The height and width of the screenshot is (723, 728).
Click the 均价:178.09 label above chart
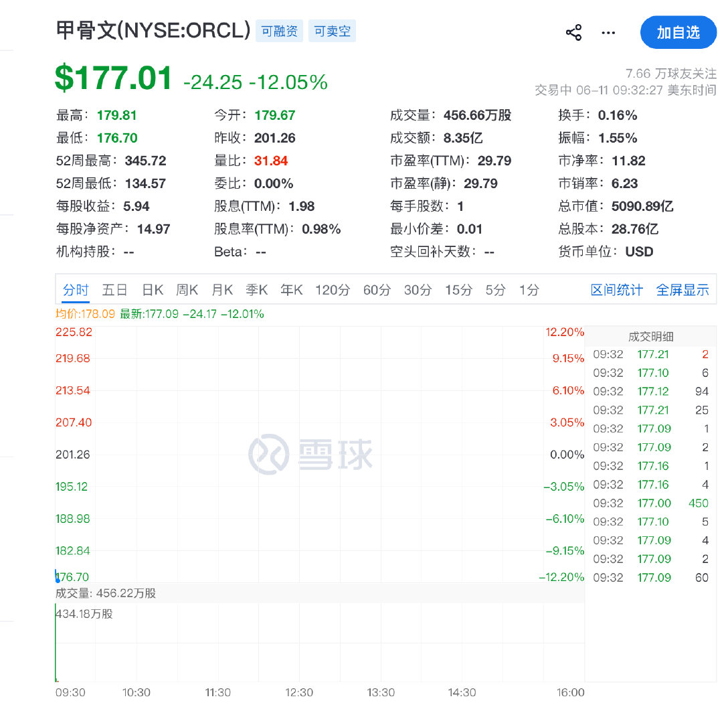click(x=85, y=314)
